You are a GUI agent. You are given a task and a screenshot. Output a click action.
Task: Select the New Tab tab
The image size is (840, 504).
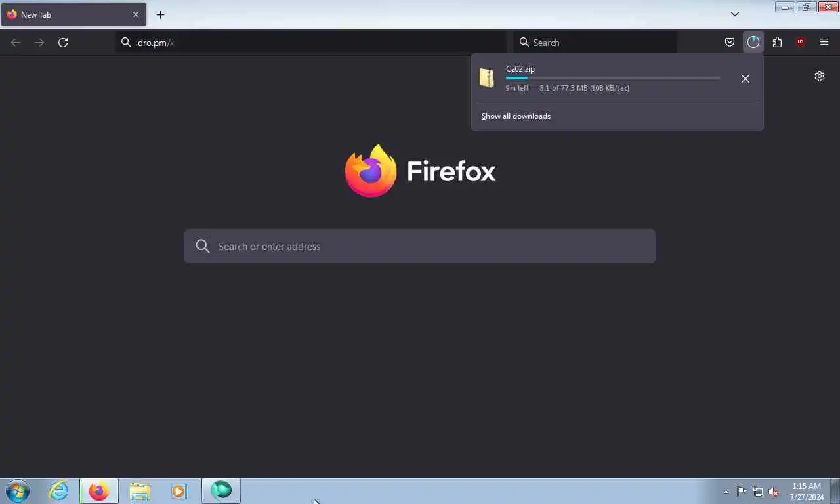coord(73,14)
